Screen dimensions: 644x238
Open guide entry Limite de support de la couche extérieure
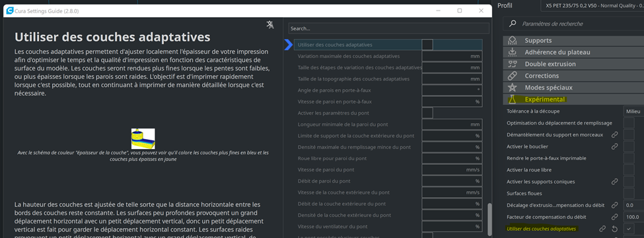pyautogui.click(x=356, y=136)
